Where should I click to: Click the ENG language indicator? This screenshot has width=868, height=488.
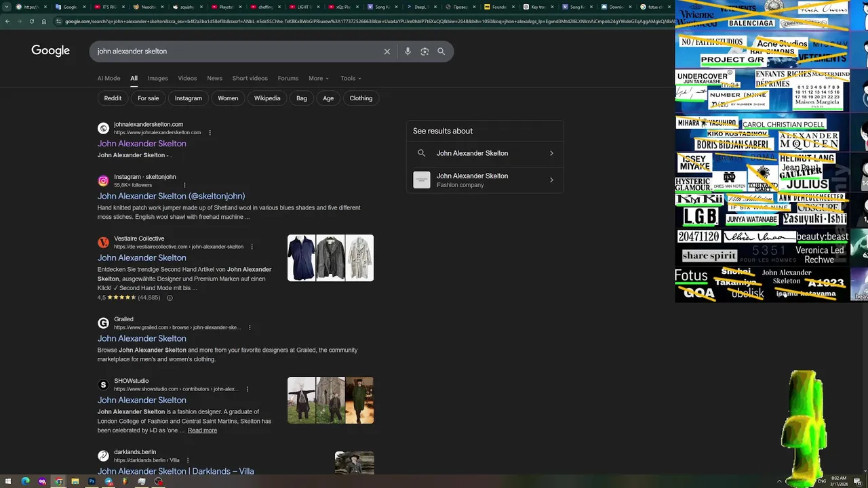pos(822,481)
